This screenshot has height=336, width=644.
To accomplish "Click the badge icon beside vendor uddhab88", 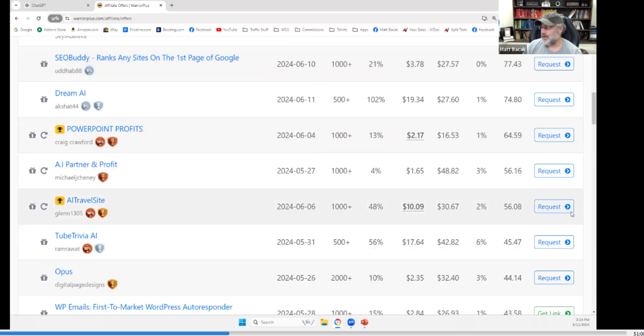I will [x=89, y=70].
